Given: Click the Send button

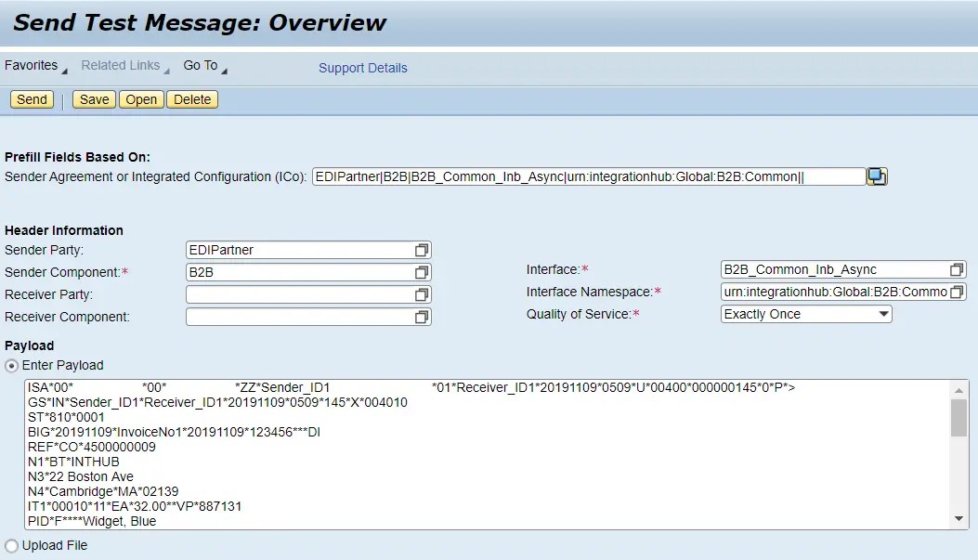Looking at the screenshot, I should click(31, 98).
